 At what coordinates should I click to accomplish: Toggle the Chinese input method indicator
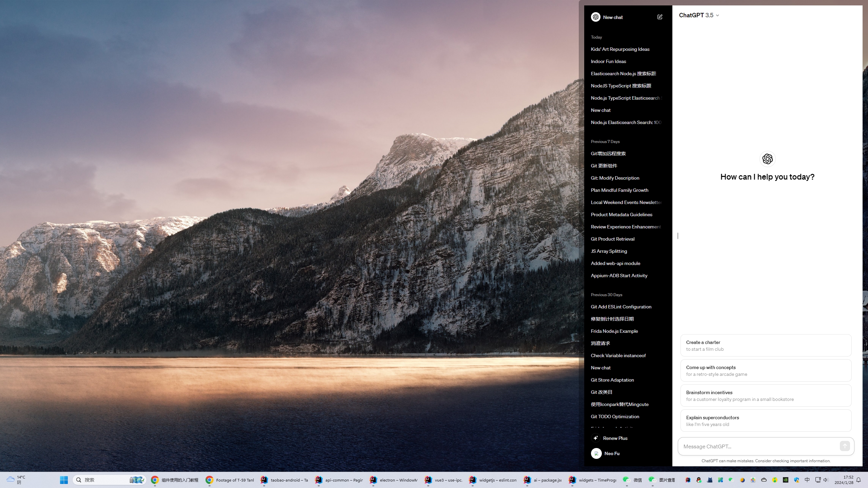pyautogui.click(x=807, y=480)
